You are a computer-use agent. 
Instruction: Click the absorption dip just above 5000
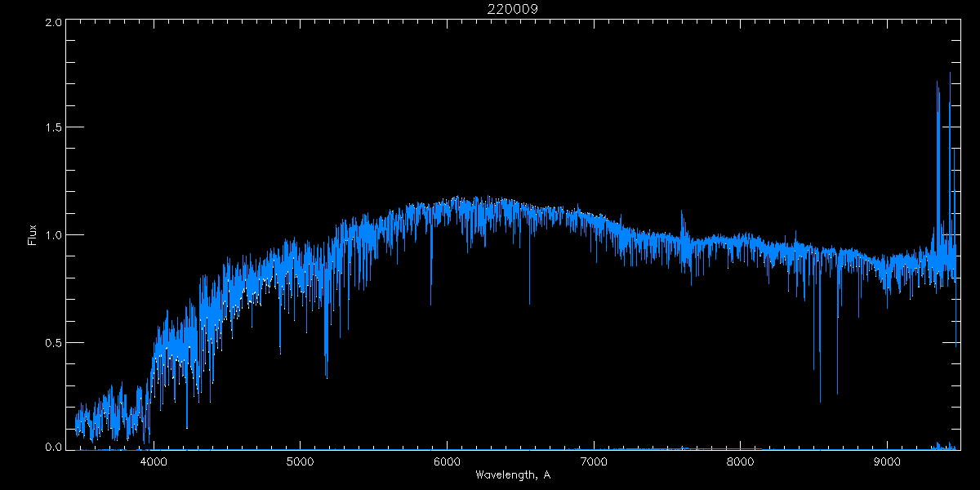326,367
